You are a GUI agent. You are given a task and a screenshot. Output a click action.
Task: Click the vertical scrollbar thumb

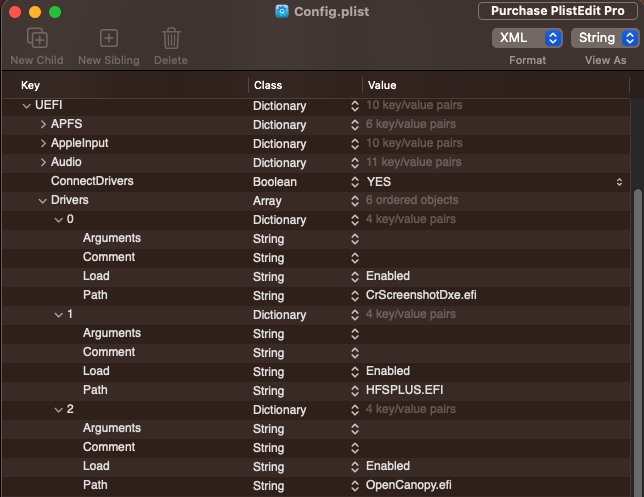point(638,341)
